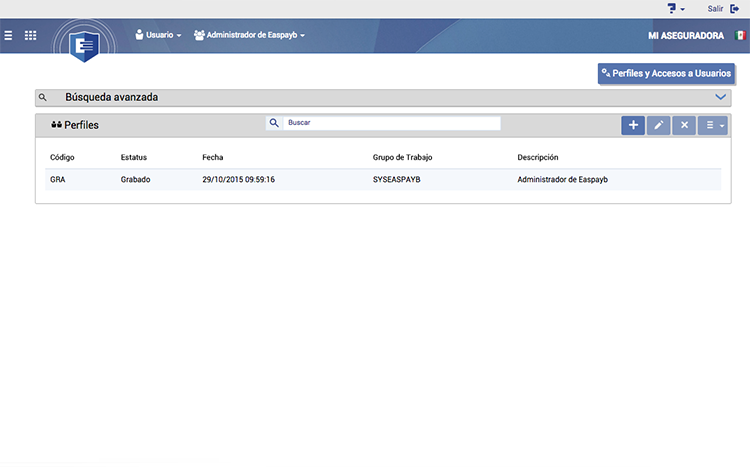Click the Perfiles panel people icon
This screenshot has height=467, width=750.
[x=56, y=125]
